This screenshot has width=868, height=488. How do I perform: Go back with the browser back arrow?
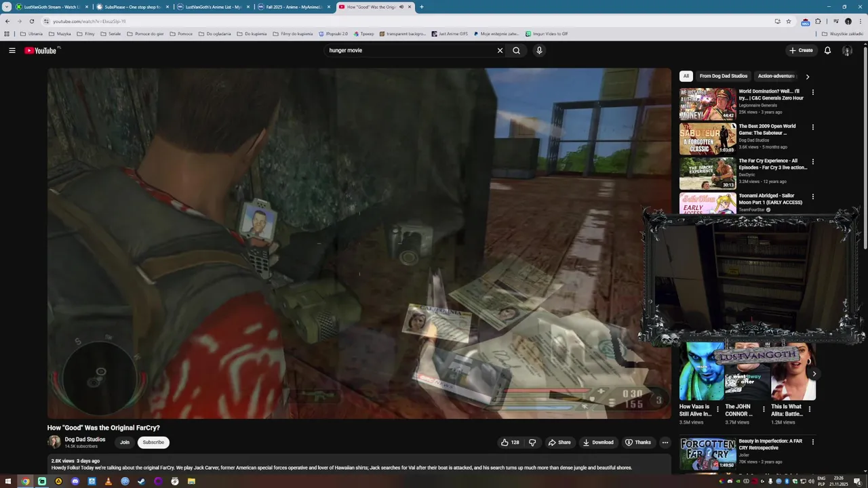(x=7, y=21)
